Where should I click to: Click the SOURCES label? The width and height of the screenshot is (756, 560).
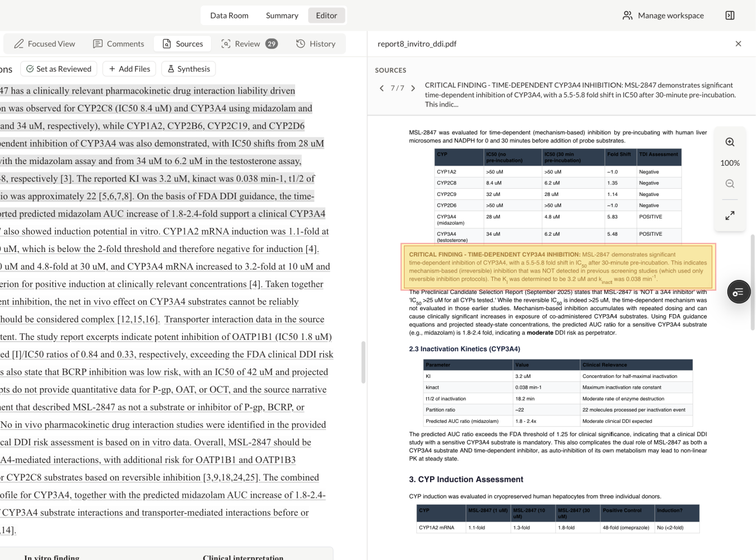391,70
